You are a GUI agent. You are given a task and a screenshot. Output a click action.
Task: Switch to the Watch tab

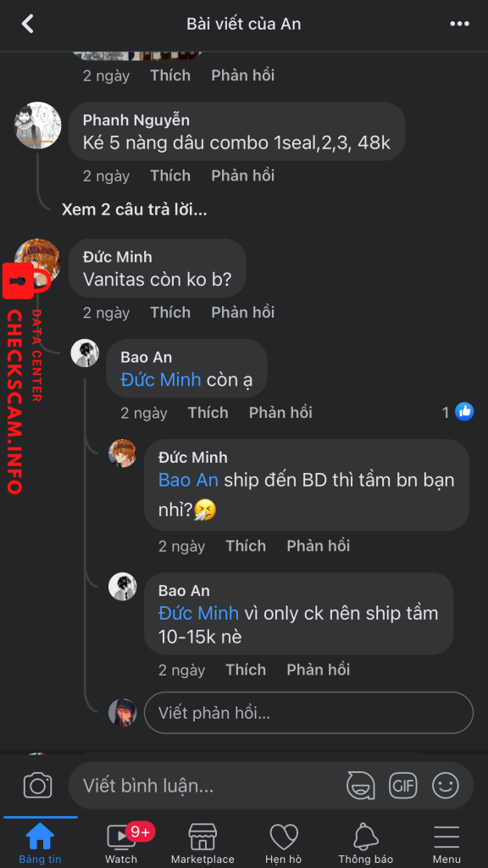click(x=121, y=843)
